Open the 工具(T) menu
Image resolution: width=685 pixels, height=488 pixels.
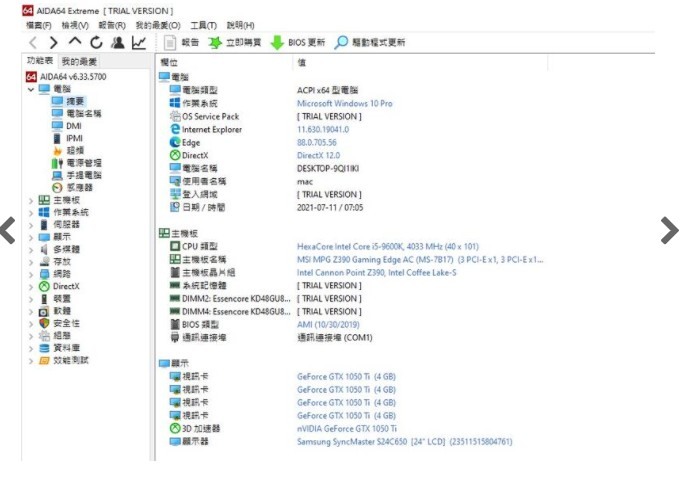(204, 25)
